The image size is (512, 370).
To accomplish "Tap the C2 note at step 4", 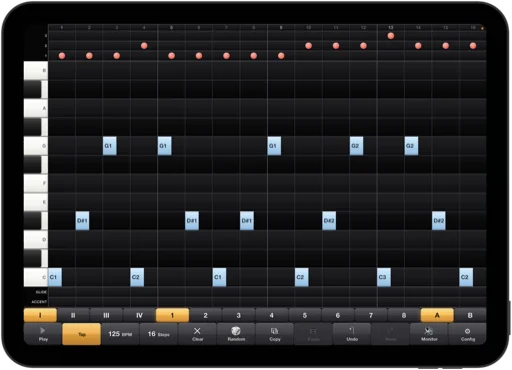I will click(137, 277).
